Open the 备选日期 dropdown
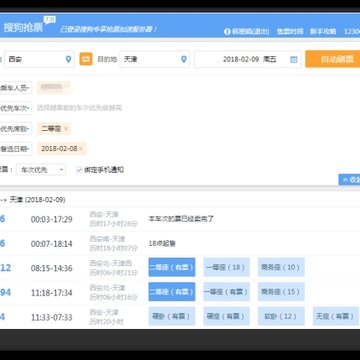The height and width of the screenshot is (360, 360). (16, 149)
